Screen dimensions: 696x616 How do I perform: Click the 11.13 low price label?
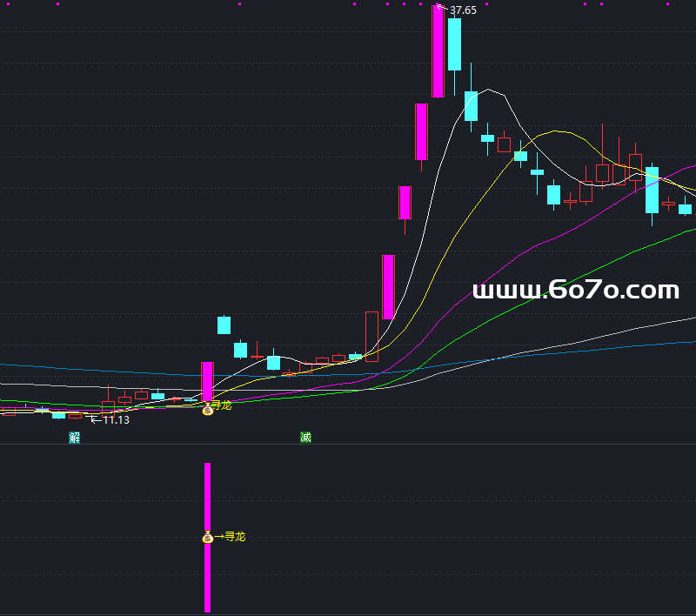[x=116, y=420]
